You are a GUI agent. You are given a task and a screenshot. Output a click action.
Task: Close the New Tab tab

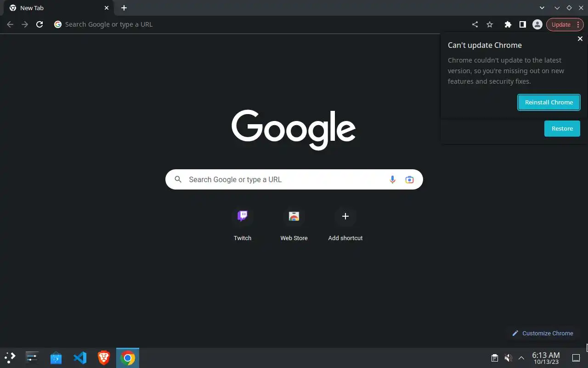[x=107, y=8]
